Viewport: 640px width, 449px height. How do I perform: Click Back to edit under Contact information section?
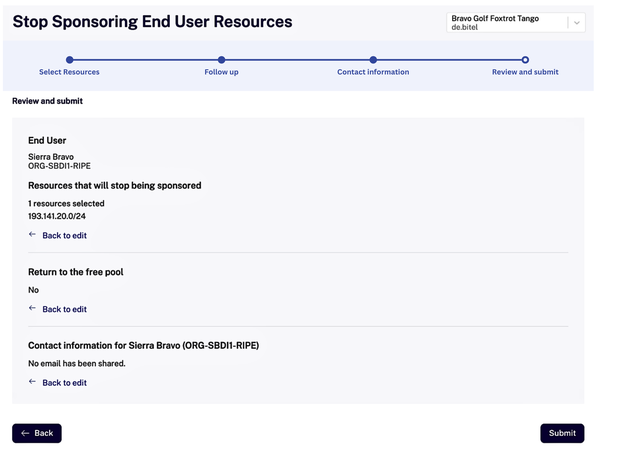tap(64, 383)
